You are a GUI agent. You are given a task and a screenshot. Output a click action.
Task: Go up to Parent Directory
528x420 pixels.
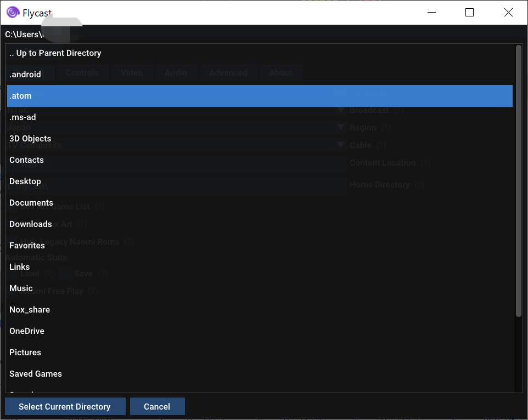point(260,53)
